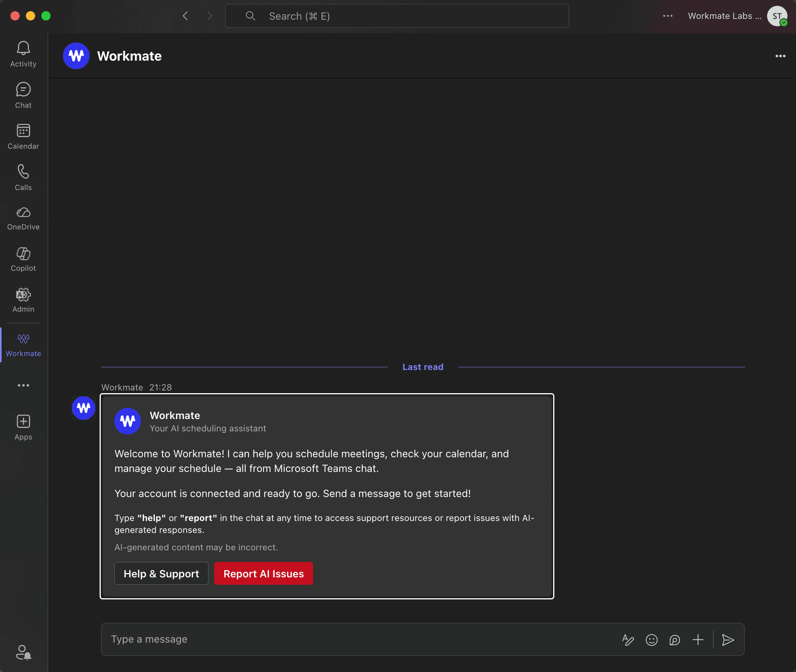Open the ST profile avatar menu
The image size is (796, 672).
coord(777,16)
